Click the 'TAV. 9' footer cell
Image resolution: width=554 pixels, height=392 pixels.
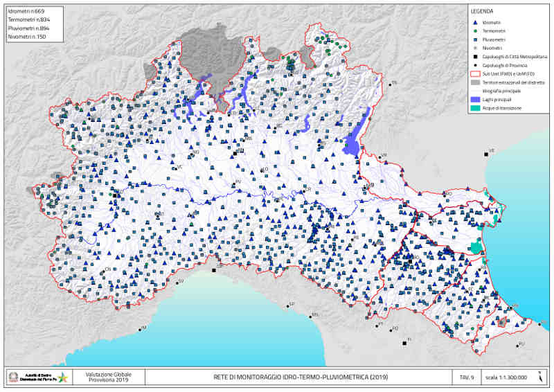[x=466, y=377]
